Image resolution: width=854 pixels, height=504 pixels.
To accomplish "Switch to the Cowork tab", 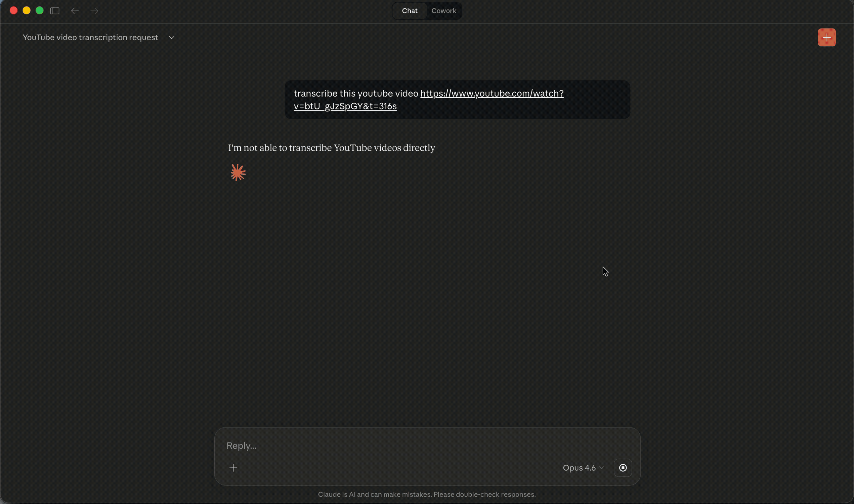I will tap(443, 11).
